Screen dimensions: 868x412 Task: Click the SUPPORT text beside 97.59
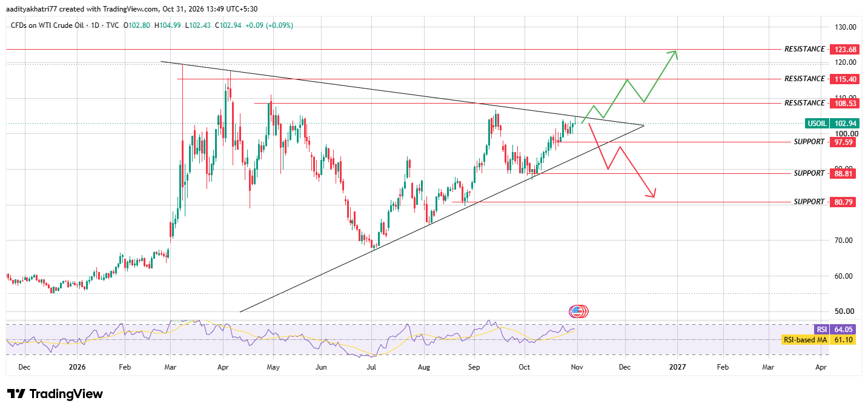pos(809,142)
